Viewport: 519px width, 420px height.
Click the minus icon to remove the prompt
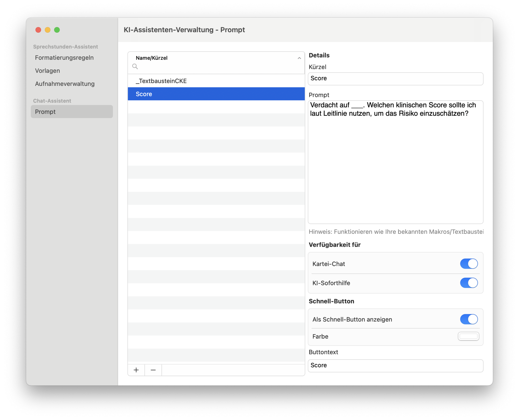153,370
